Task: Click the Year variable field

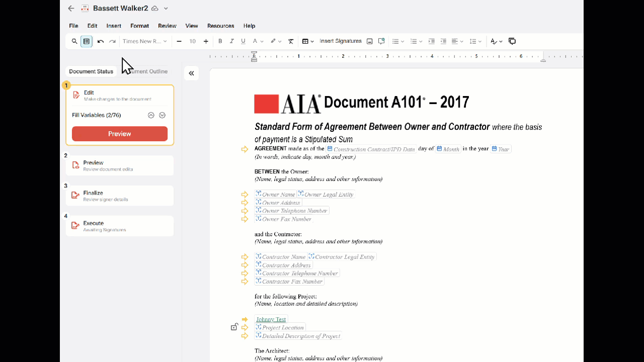Action: (x=501, y=149)
